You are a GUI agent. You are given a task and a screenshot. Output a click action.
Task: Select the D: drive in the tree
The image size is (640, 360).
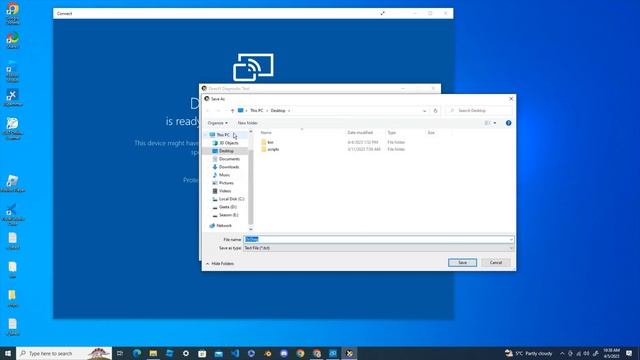[227, 207]
